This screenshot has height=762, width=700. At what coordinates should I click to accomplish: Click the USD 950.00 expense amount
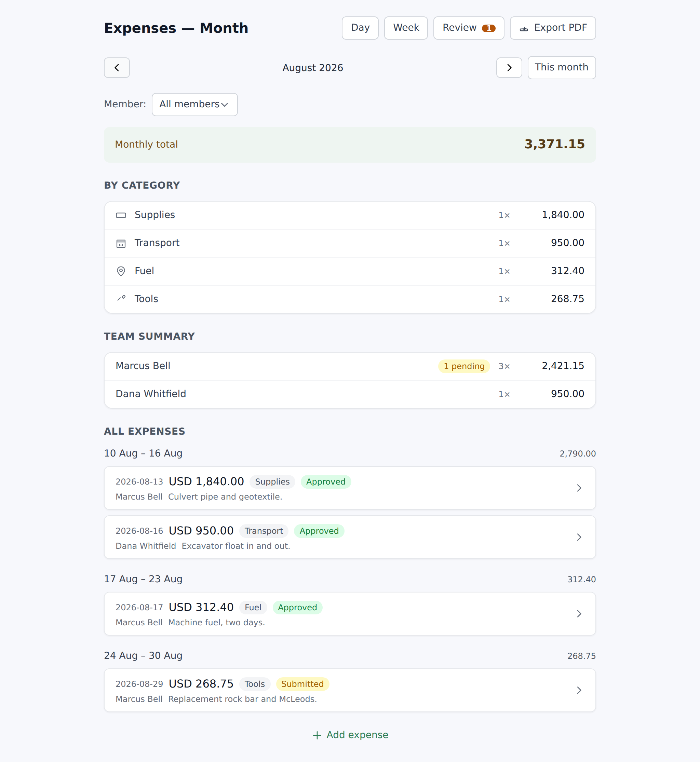coord(201,531)
